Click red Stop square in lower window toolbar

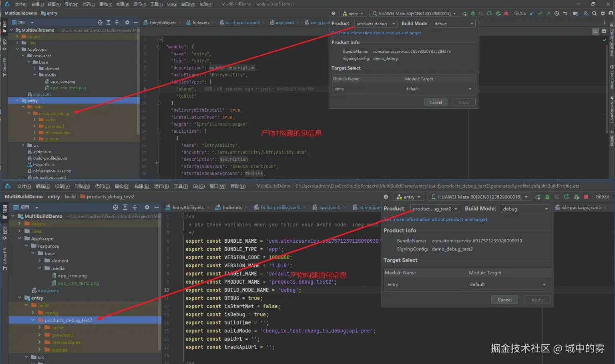[586, 197]
